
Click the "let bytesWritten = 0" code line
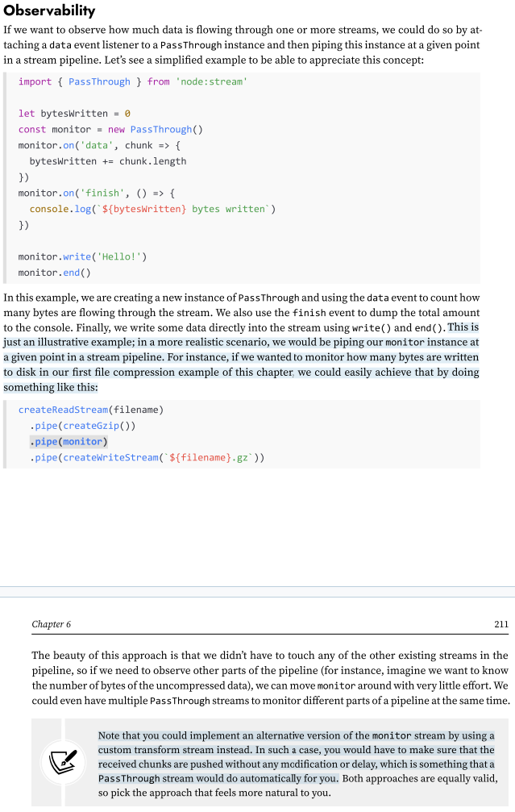(74, 114)
